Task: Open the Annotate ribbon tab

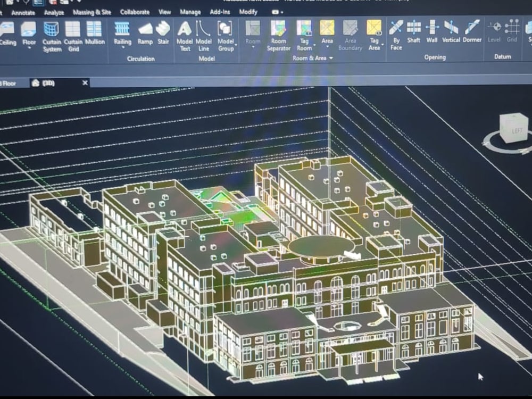Action: [x=23, y=13]
